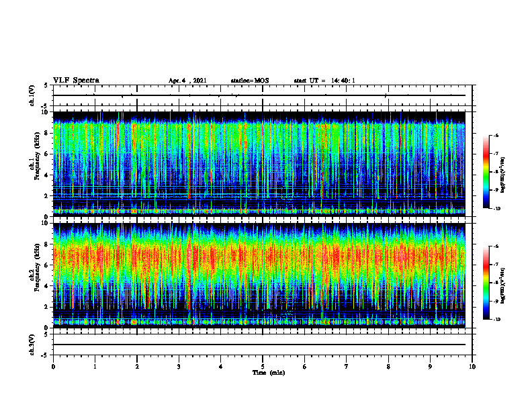This screenshot has width=532, height=411.
Task: Click inside the ch.1 spectrogram panel
Action: tap(259, 164)
